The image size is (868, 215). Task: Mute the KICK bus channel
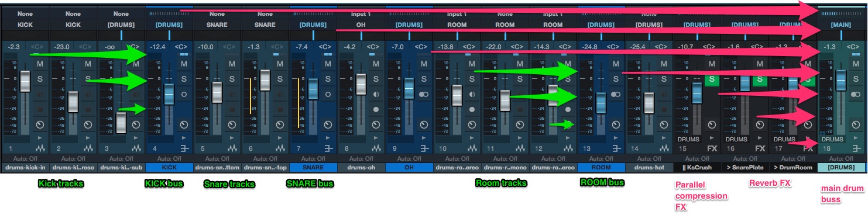tap(184, 64)
